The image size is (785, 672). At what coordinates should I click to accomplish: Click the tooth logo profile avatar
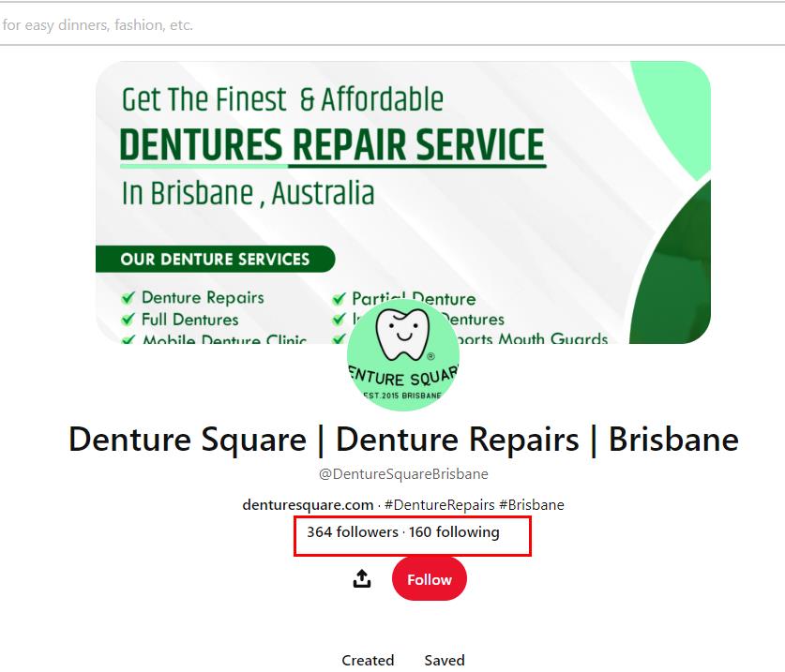(403, 355)
